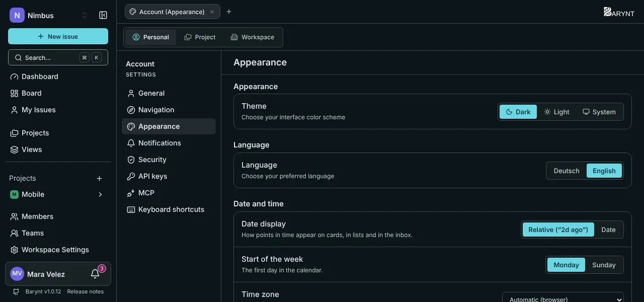The image size is (644, 302).
Task: Open Notifications settings
Action: click(x=169, y=143)
